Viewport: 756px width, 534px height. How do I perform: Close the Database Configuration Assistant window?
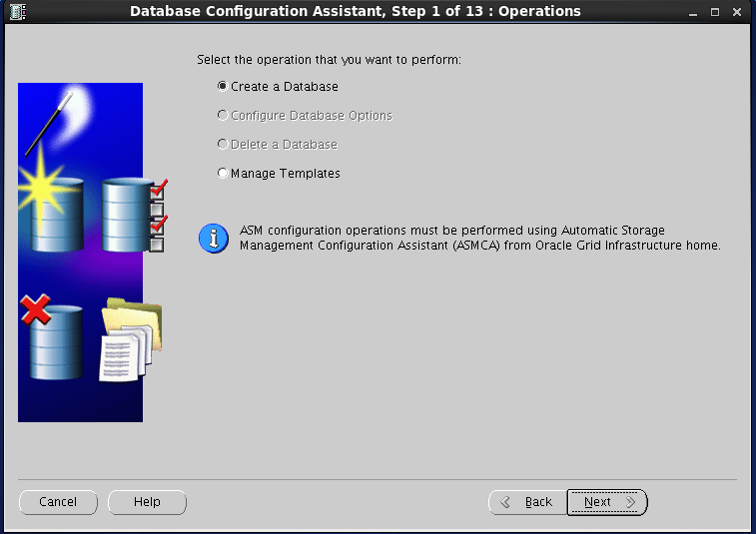(738, 12)
